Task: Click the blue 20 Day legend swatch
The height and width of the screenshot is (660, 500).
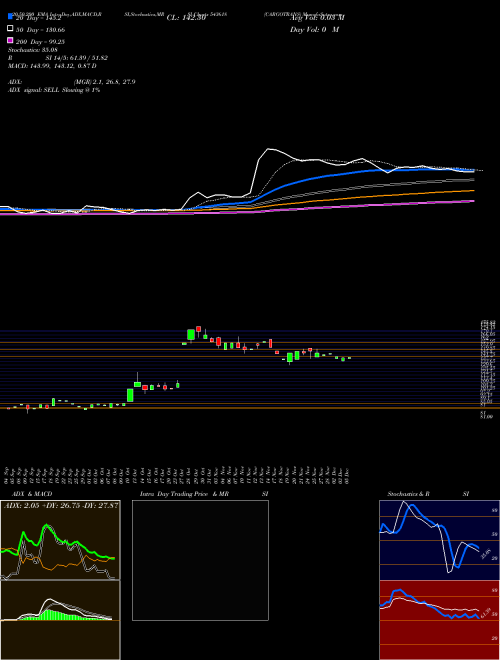Action: point(10,17)
